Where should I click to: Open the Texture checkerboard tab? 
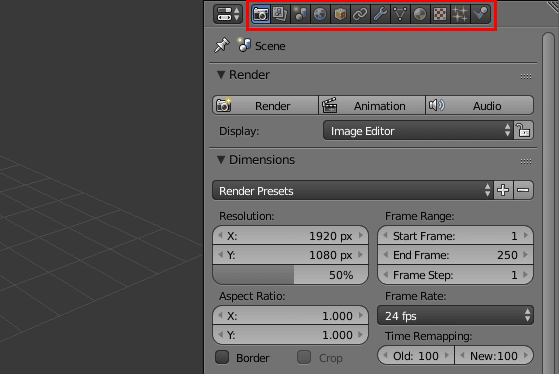click(440, 14)
